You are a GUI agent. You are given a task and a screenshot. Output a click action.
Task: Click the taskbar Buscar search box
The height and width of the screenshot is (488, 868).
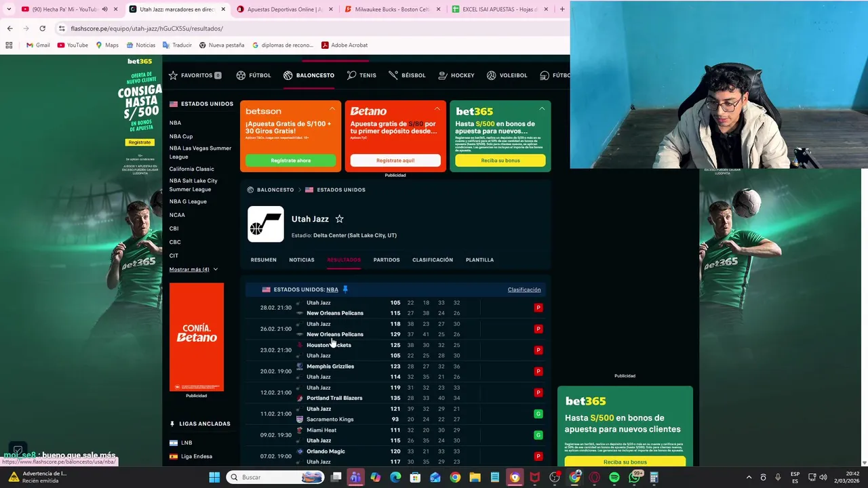coord(275,477)
